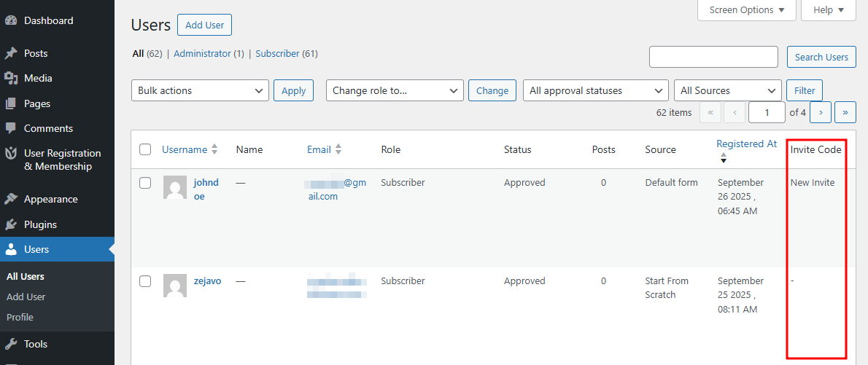Click the Email column header
Image resolution: width=868 pixels, height=365 pixels.
[319, 149]
